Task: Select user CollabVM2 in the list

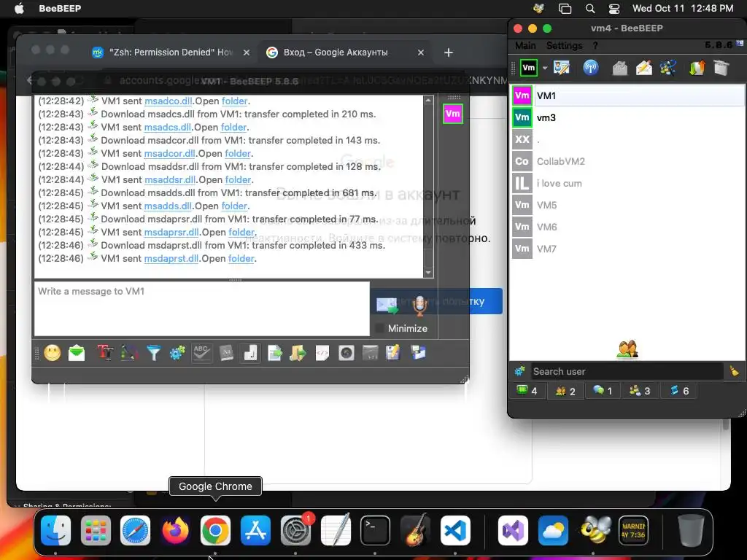Action: [x=628, y=161]
